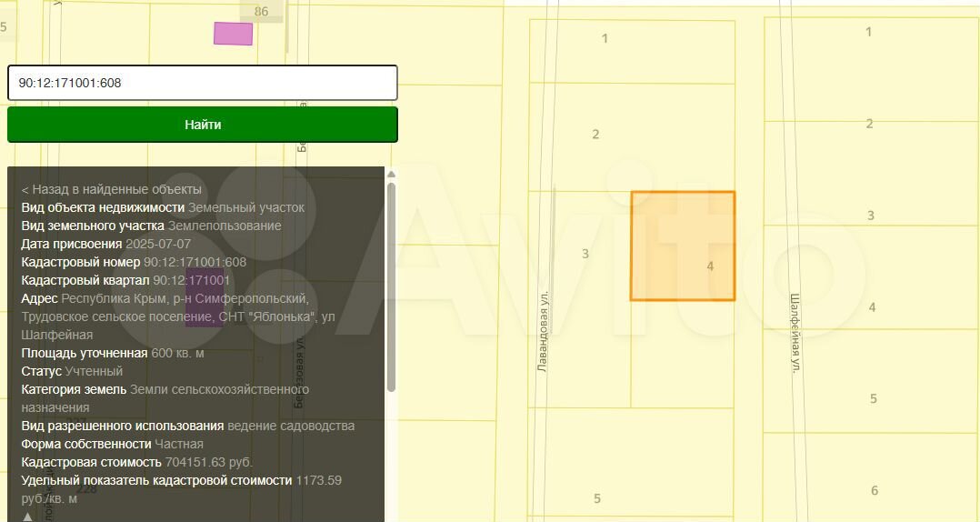The width and height of the screenshot is (980, 522).
Task: Click Площадь уточненная 600 кв. м row
Action: tap(113, 353)
